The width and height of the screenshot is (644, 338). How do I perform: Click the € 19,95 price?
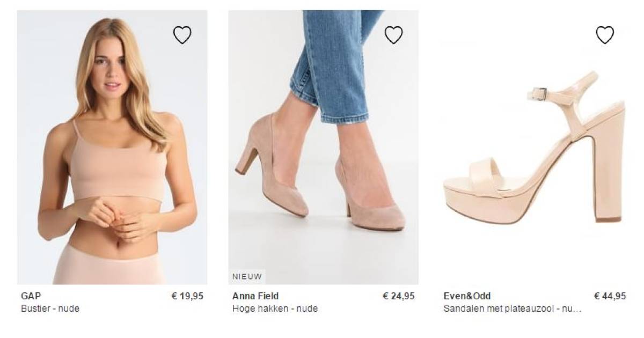coord(187,296)
